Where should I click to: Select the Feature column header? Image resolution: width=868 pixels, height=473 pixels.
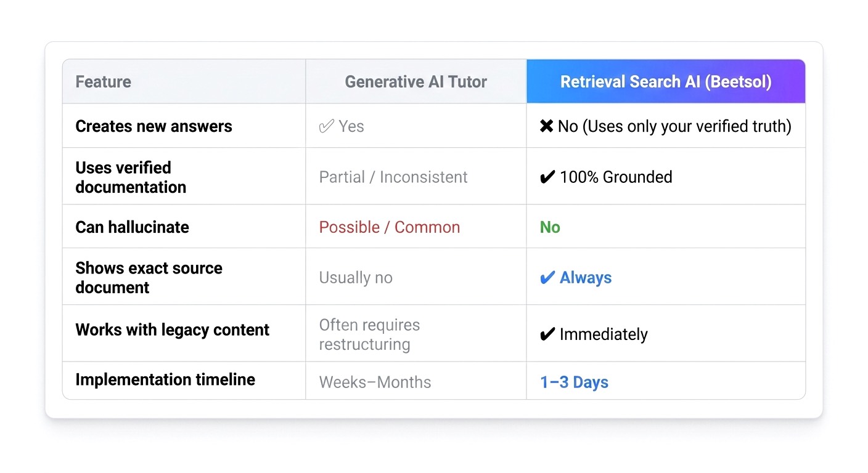[x=103, y=82]
